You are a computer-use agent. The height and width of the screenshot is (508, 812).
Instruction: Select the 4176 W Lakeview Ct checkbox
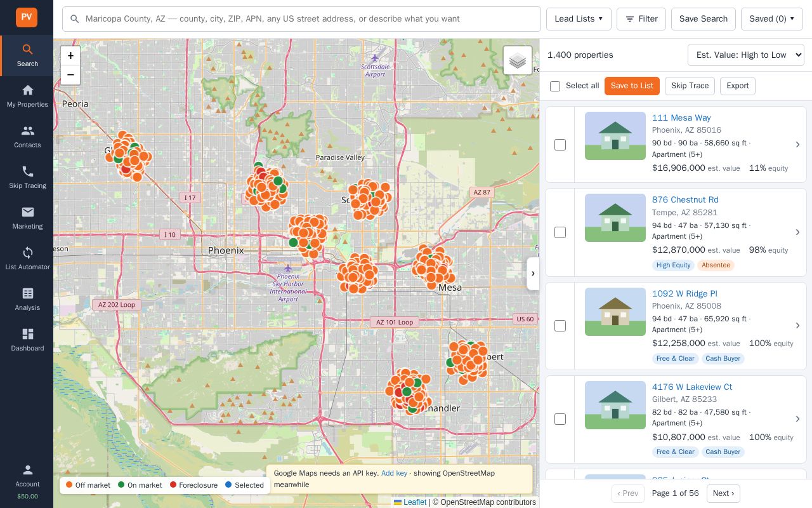point(560,419)
